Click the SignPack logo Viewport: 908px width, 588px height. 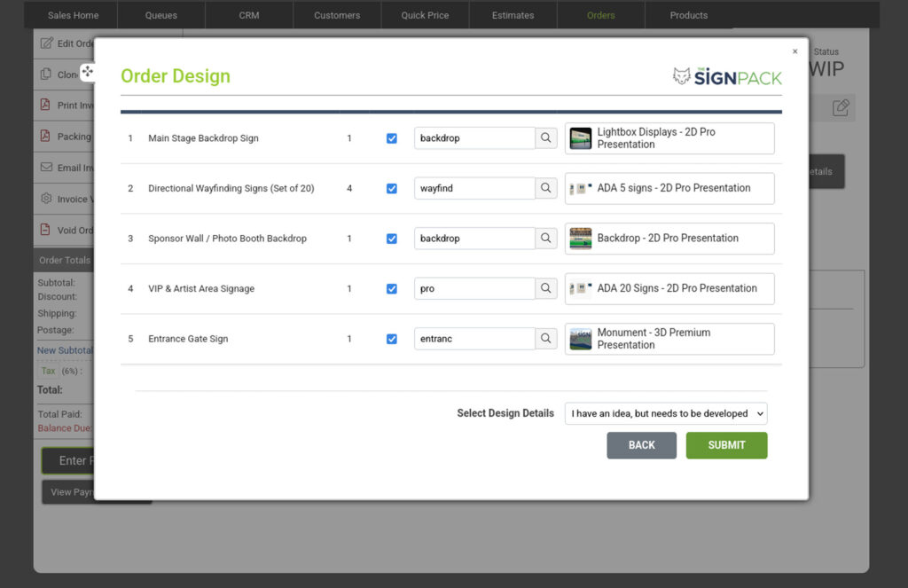[x=727, y=76]
